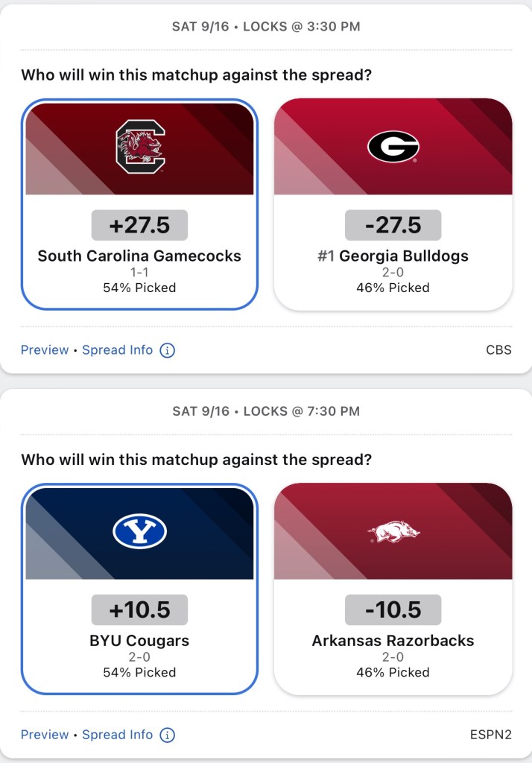This screenshot has height=763, width=532.
Task: Click the -10.5 spread badge
Action: 393,610
